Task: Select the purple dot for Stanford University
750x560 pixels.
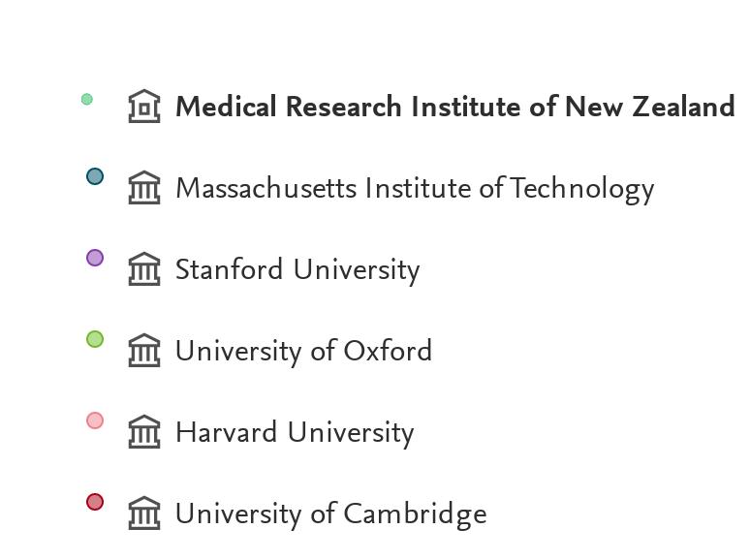Action: click(x=95, y=258)
